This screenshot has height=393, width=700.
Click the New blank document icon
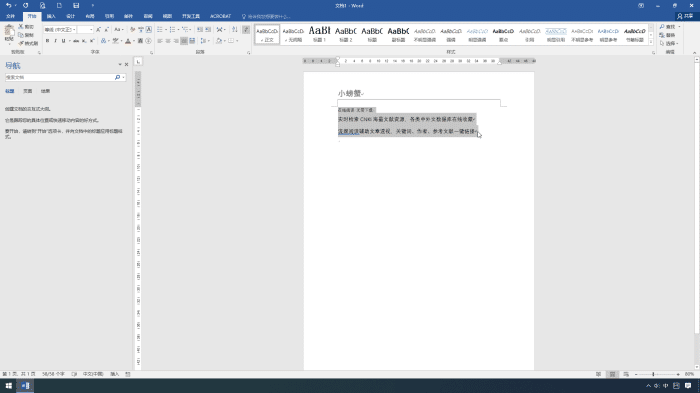(x=59, y=5)
